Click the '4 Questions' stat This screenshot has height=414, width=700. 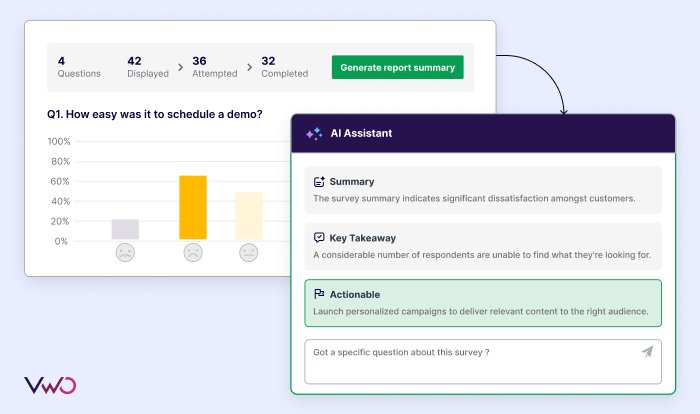click(x=79, y=67)
